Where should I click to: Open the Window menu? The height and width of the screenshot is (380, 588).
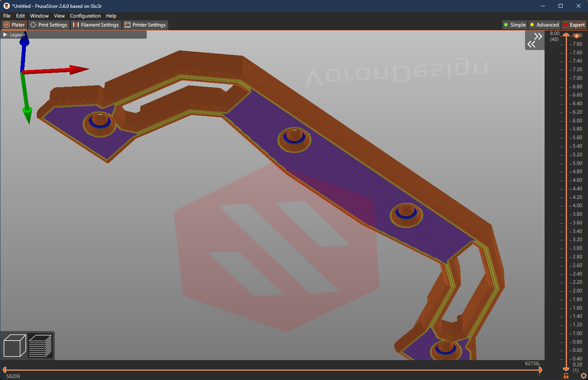(x=39, y=16)
